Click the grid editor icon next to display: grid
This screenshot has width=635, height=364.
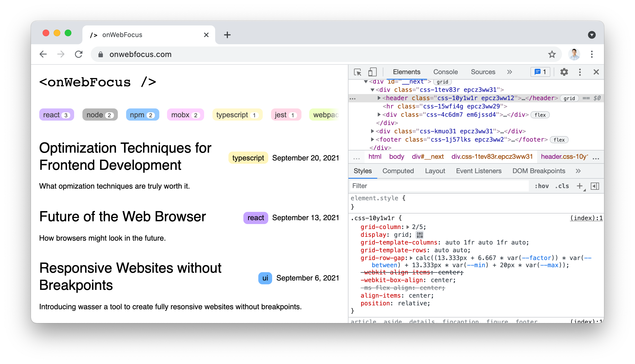[x=419, y=235]
